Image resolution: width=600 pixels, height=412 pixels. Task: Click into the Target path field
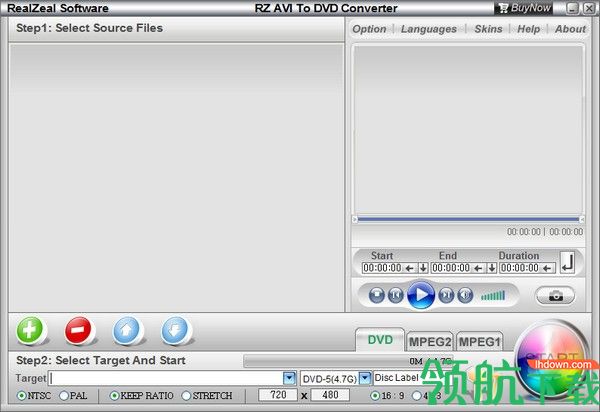(166, 378)
